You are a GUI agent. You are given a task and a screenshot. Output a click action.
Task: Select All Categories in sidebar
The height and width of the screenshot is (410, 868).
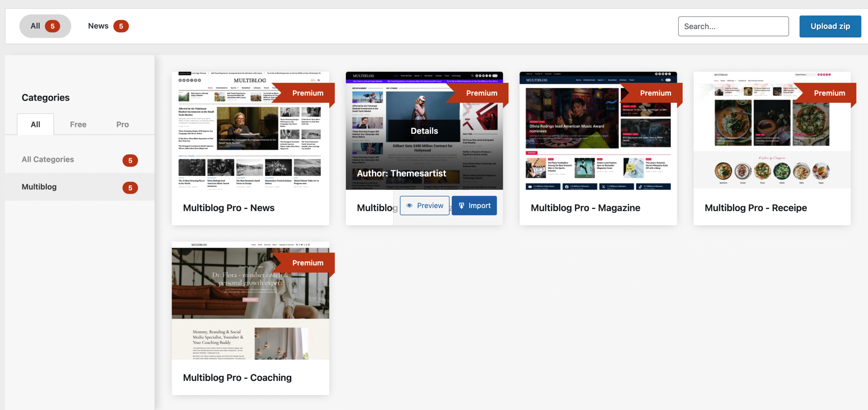[80, 159]
